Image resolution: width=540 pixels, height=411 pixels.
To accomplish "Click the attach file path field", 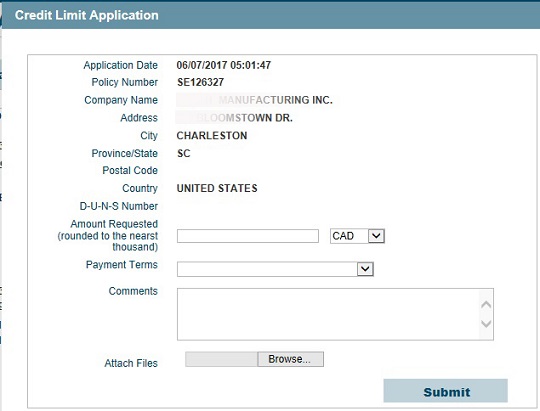I will [221, 359].
